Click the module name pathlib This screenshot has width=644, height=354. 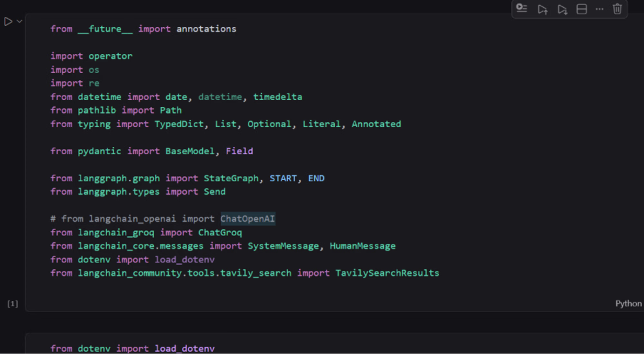(x=97, y=110)
